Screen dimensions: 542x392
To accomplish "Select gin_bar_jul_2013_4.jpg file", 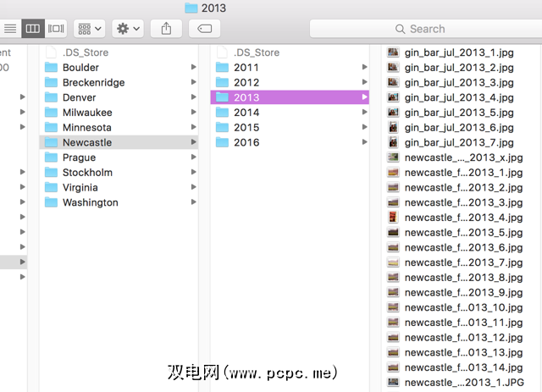I will click(x=460, y=97).
